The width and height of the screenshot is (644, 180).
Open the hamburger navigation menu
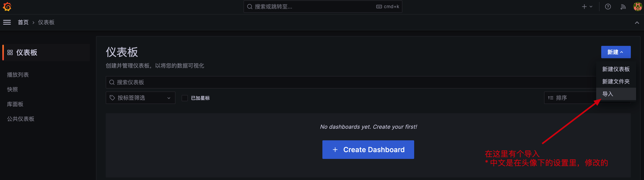coord(7,22)
